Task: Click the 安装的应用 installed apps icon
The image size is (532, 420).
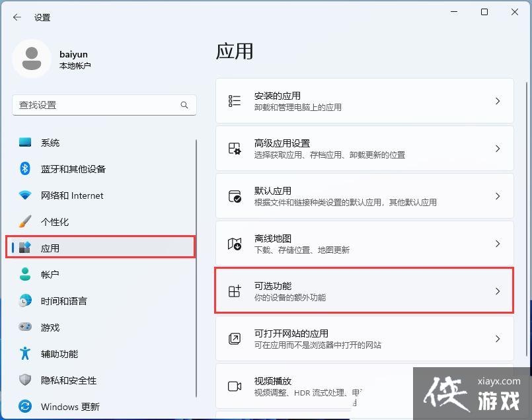Action: pyautogui.click(x=234, y=100)
